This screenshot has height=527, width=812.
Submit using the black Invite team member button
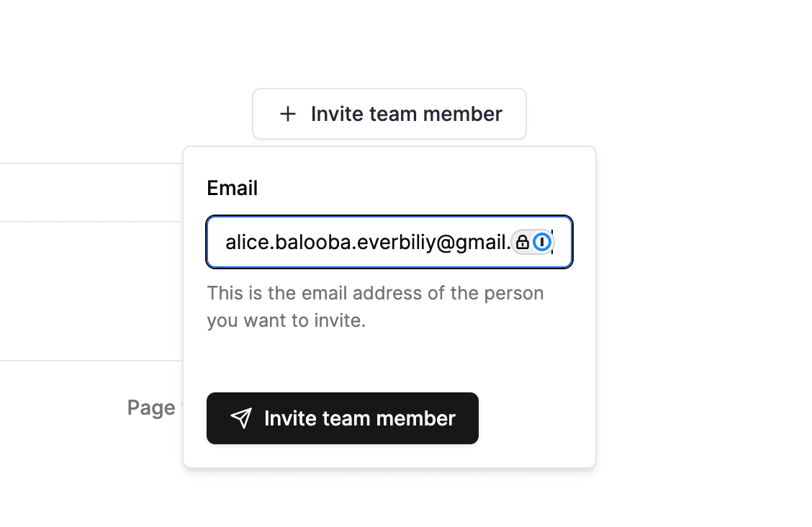tap(342, 418)
